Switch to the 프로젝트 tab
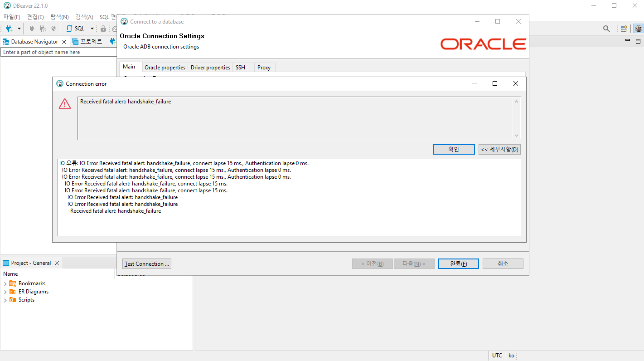The width and height of the screenshot is (644, 361). 87,41
